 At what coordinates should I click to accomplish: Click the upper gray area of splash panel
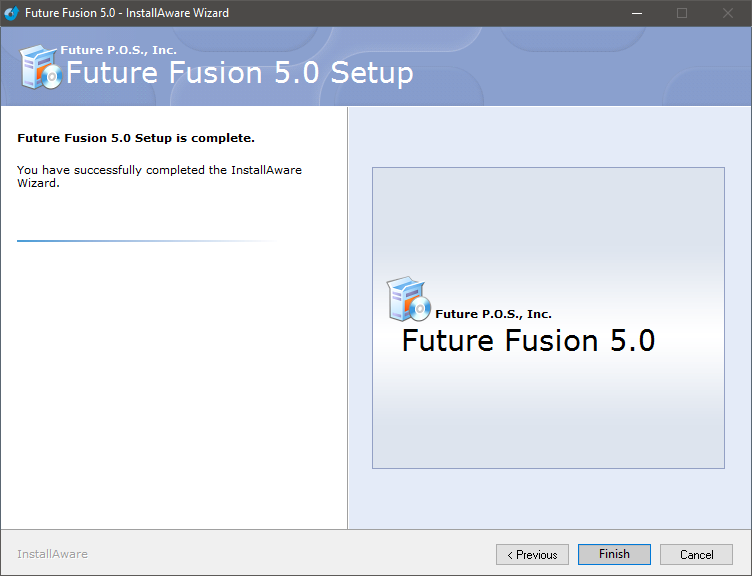pos(548,215)
